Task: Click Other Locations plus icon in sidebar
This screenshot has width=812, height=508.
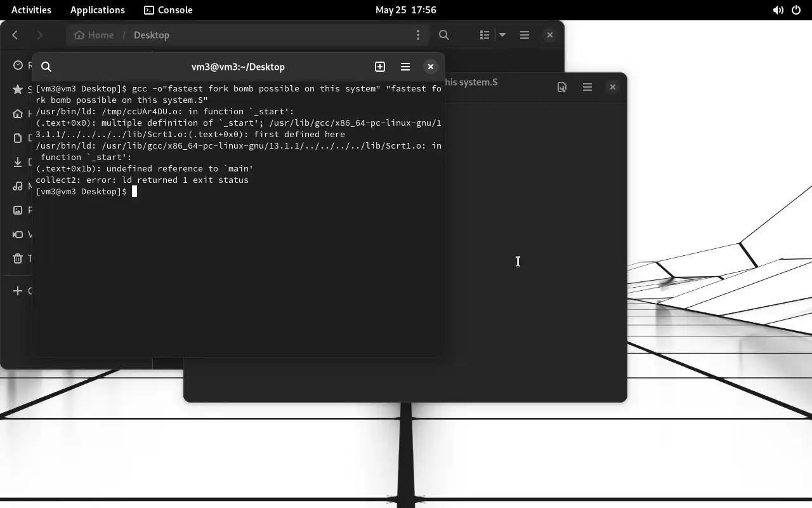Action: [x=17, y=291]
